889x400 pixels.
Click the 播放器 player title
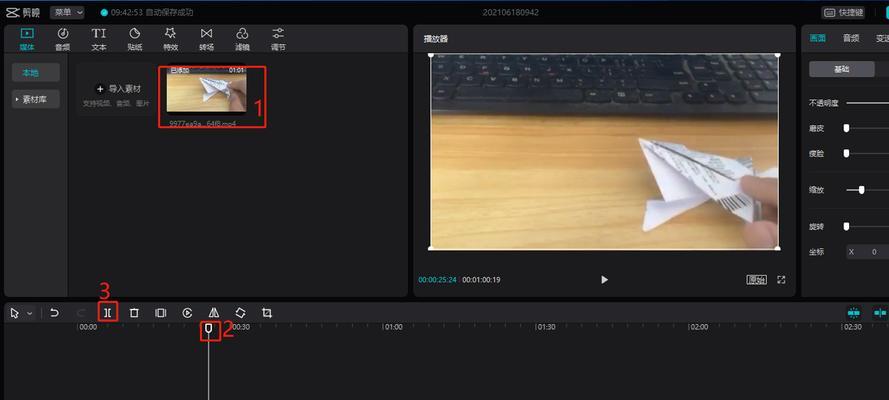436,39
